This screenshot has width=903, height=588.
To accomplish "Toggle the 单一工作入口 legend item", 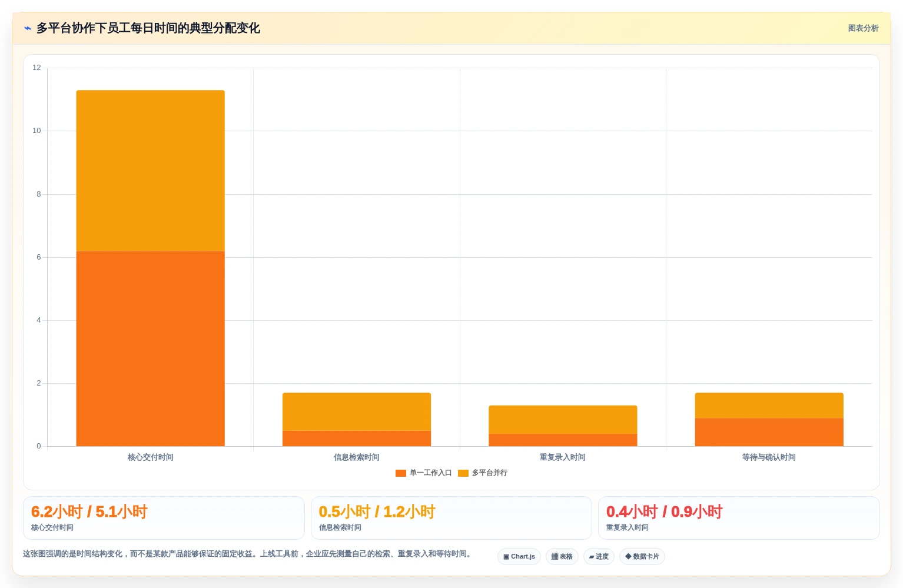I will [424, 473].
